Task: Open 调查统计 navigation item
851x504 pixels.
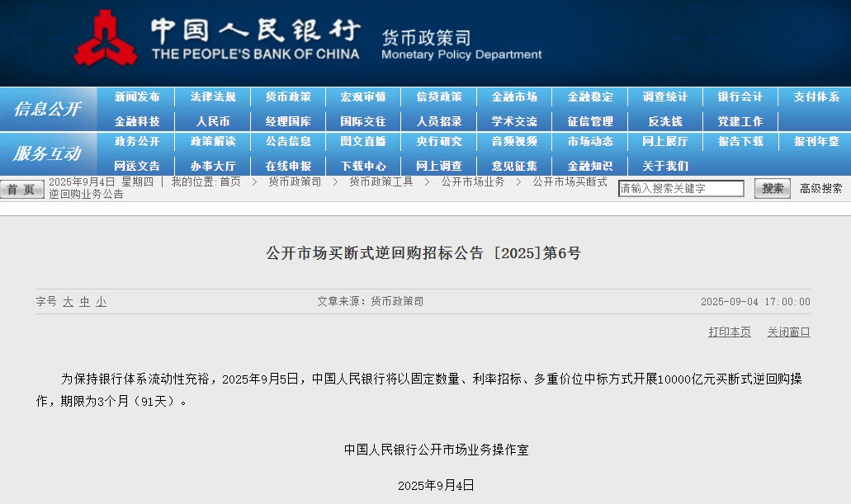Action: [x=665, y=97]
